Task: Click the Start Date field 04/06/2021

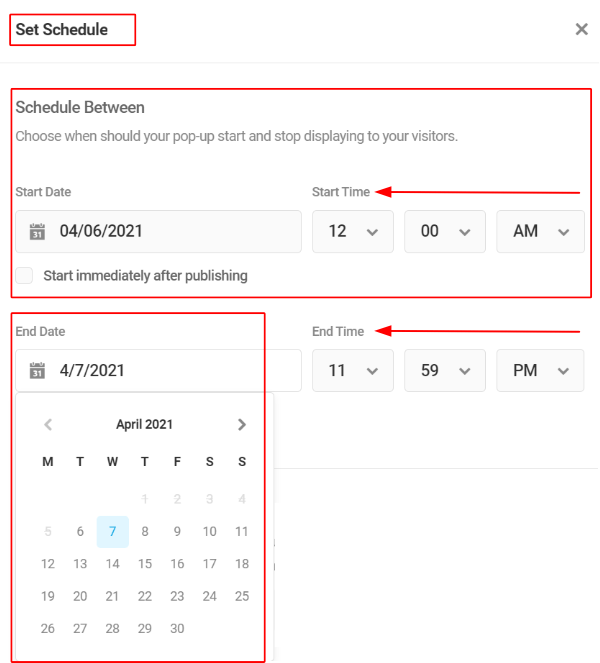Action: tap(159, 231)
